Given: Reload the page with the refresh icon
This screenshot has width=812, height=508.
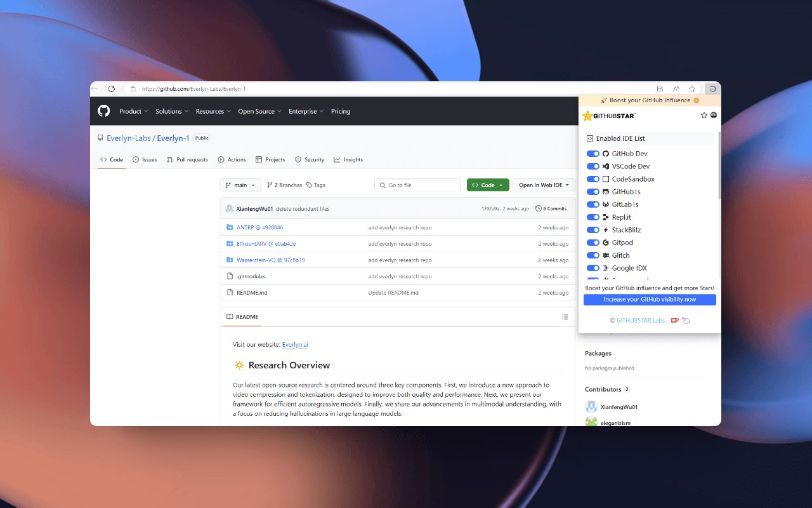Looking at the screenshot, I should click(112, 89).
